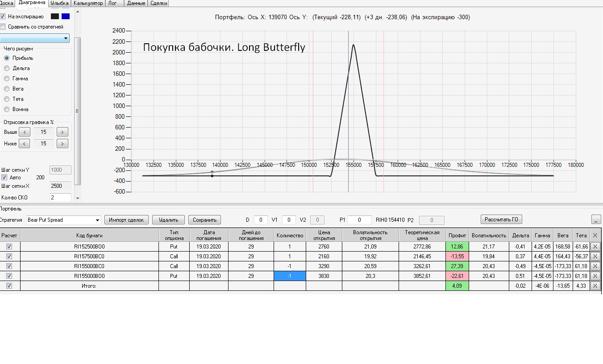Remove the RI155000BO0 put row via X
Viewport: 603px width, 364px height.
point(595,276)
